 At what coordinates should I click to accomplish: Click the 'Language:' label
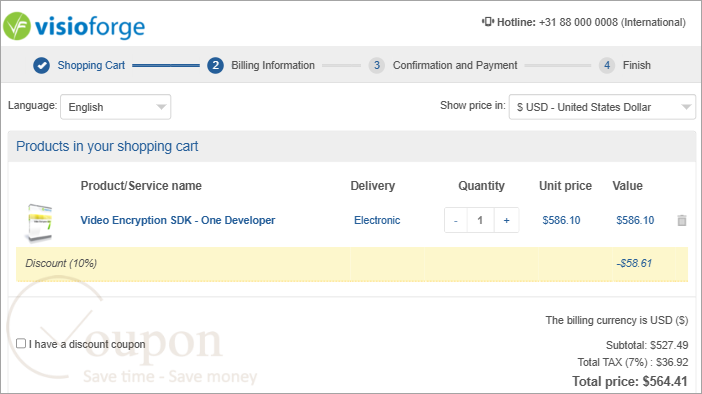(32, 105)
